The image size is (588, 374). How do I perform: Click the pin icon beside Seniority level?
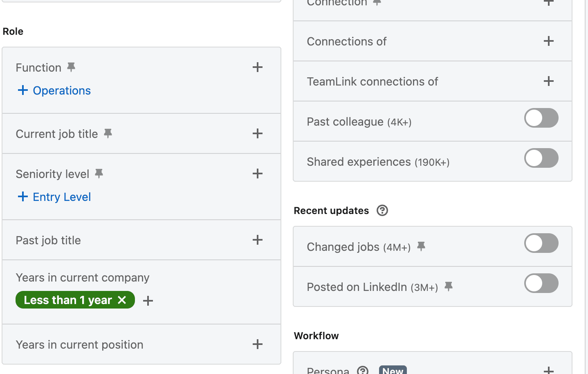coord(99,173)
